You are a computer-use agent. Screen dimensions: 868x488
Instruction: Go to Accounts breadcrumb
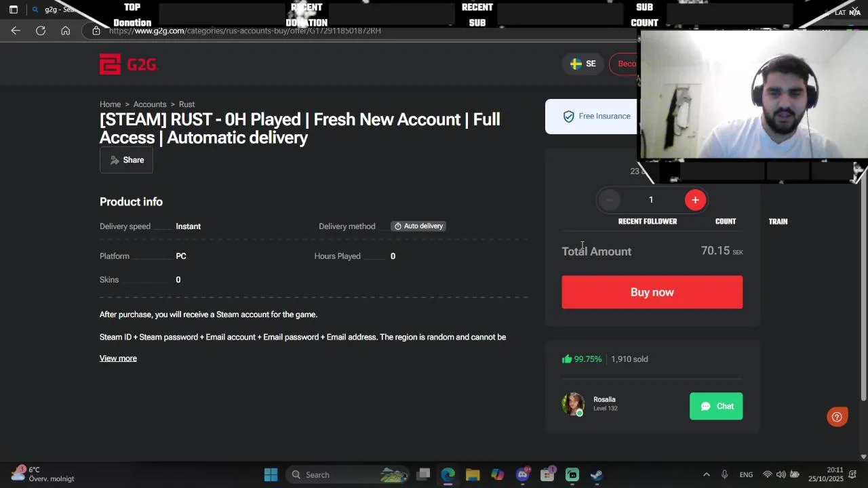pos(150,104)
